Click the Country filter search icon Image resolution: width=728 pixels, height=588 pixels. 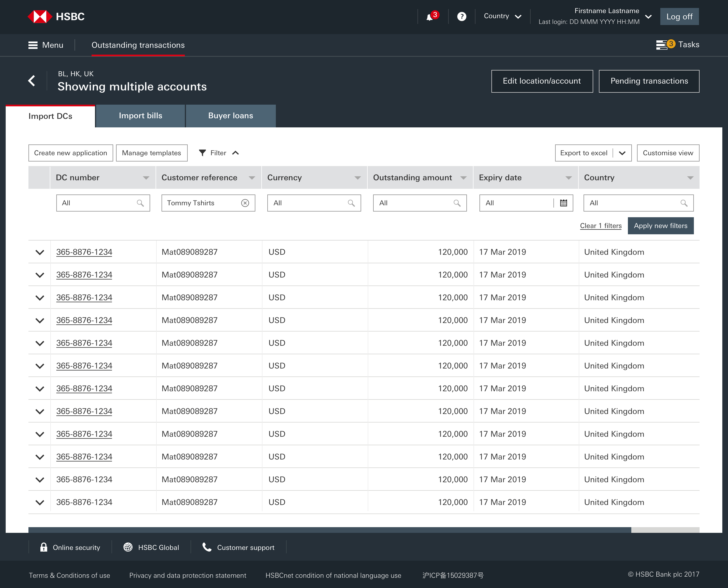click(x=684, y=203)
